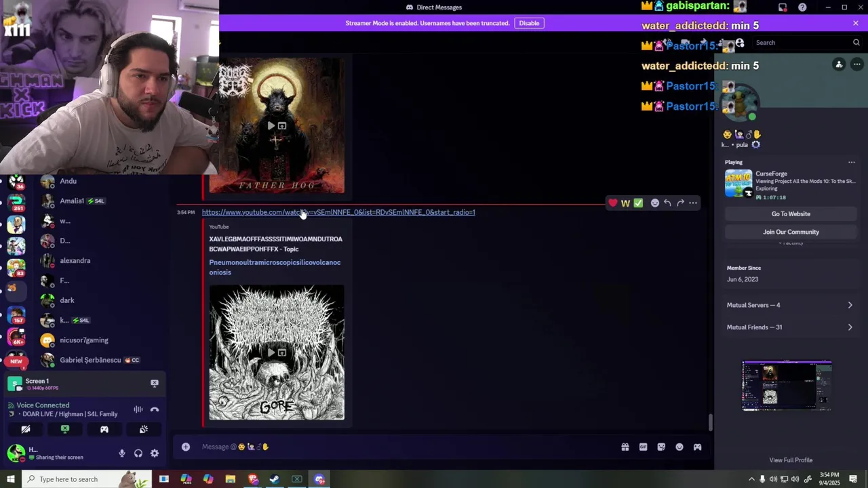Open Steam from the taskbar
This screenshot has width=868, height=488.
[x=275, y=479]
